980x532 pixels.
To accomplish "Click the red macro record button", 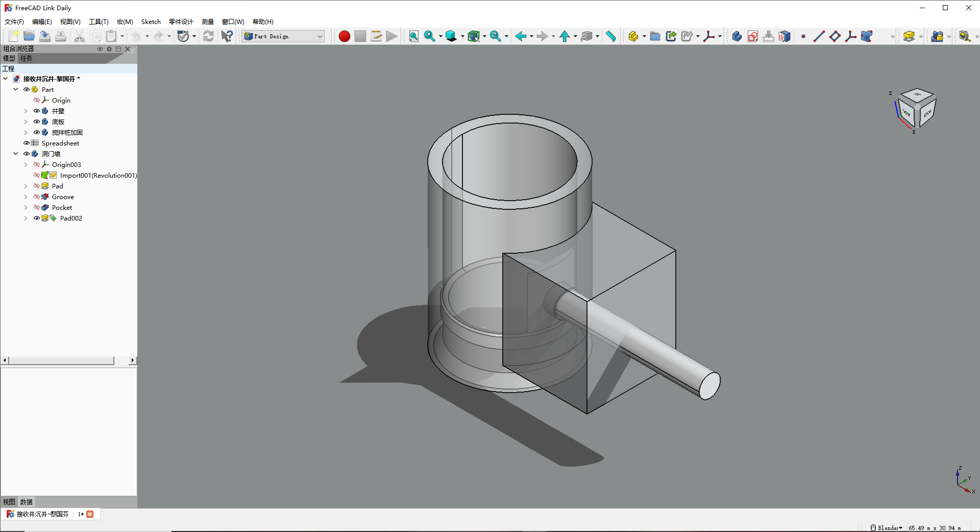I will [344, 36].
